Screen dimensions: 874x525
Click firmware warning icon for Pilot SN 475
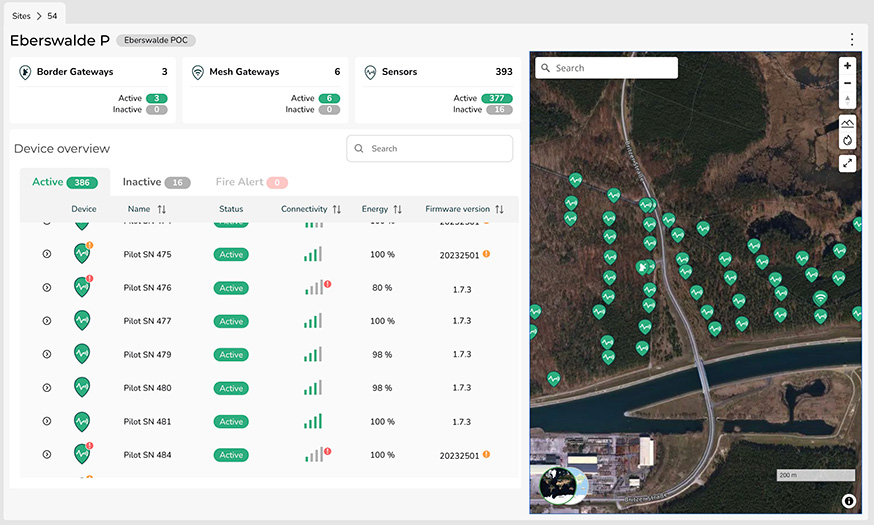(x=486, y=254)
